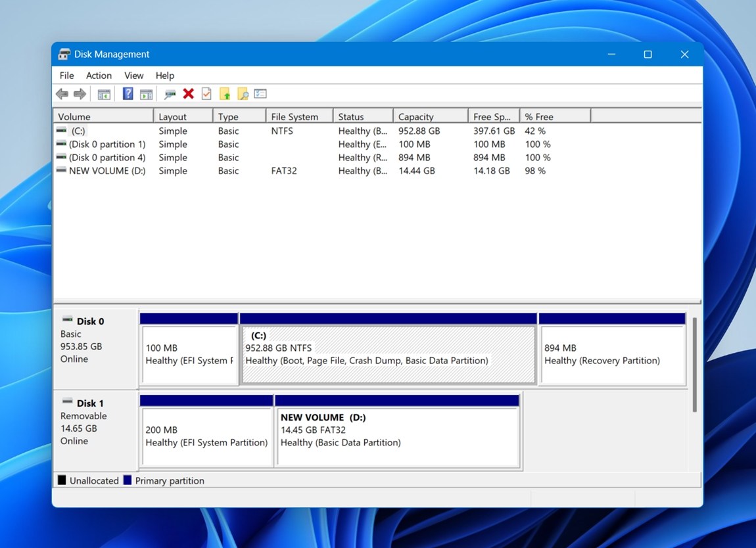The image size is (756, 548).
Task: Click the FAT32 file system cell in list
Action: [284, 171]
